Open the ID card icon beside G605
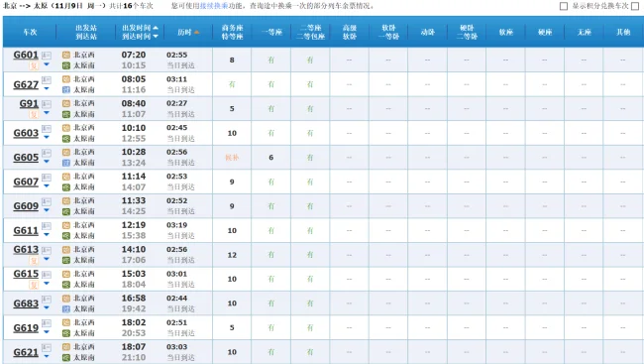The height and width of the screenshot is (364, 644). (x=47, y=153)
